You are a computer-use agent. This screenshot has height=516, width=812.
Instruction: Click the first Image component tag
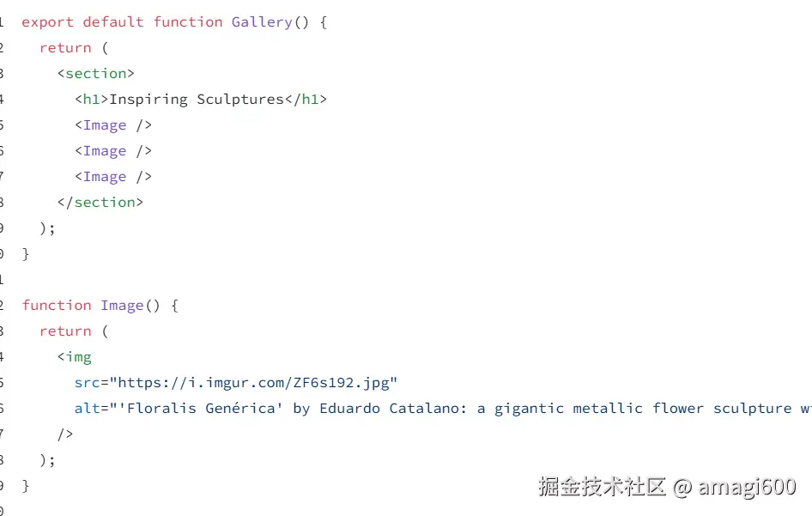105,125
